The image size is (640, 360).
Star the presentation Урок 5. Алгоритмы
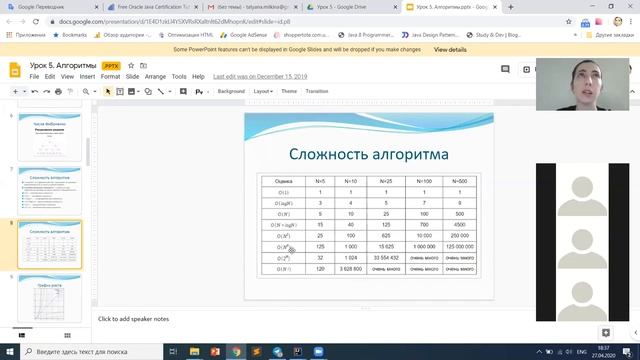[x=131, y=66]
